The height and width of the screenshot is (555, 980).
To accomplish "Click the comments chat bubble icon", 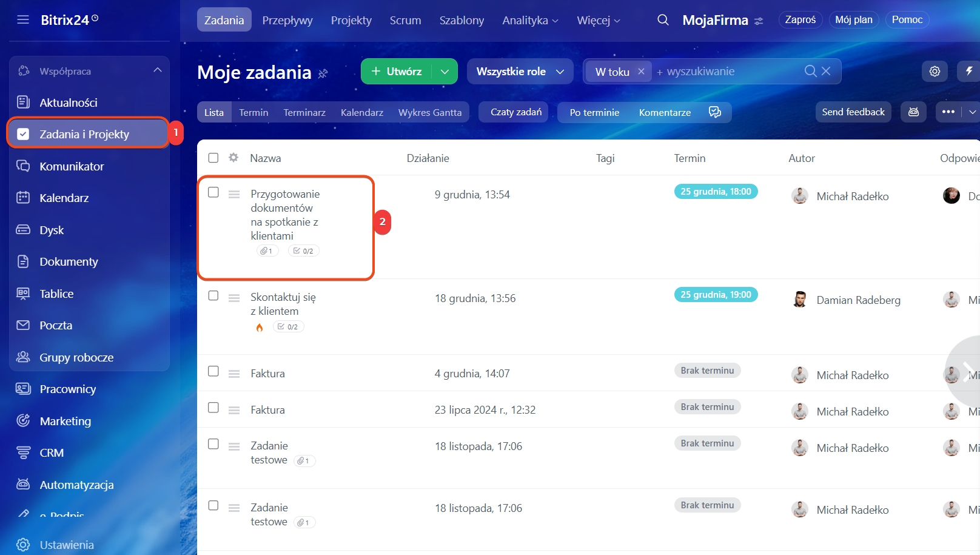I will (x=715, y=112).
